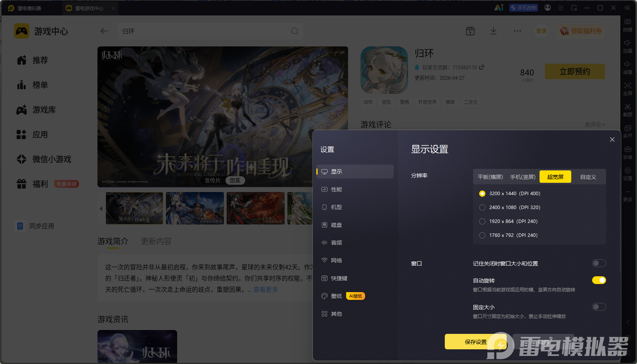Image resolution: width=637 pixels, height=364 pixels.
Task: Click 领取福利券 coupon button
Action: click(x=581, y=31)
